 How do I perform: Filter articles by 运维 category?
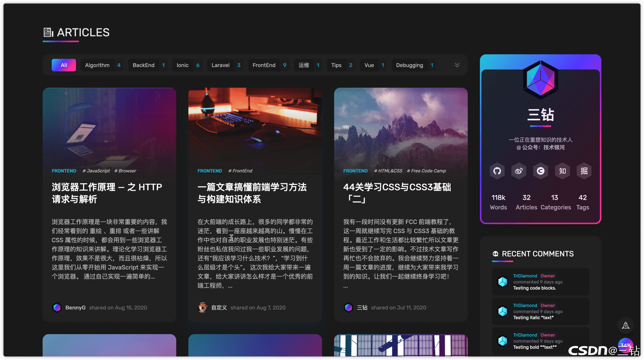(309, 65)
